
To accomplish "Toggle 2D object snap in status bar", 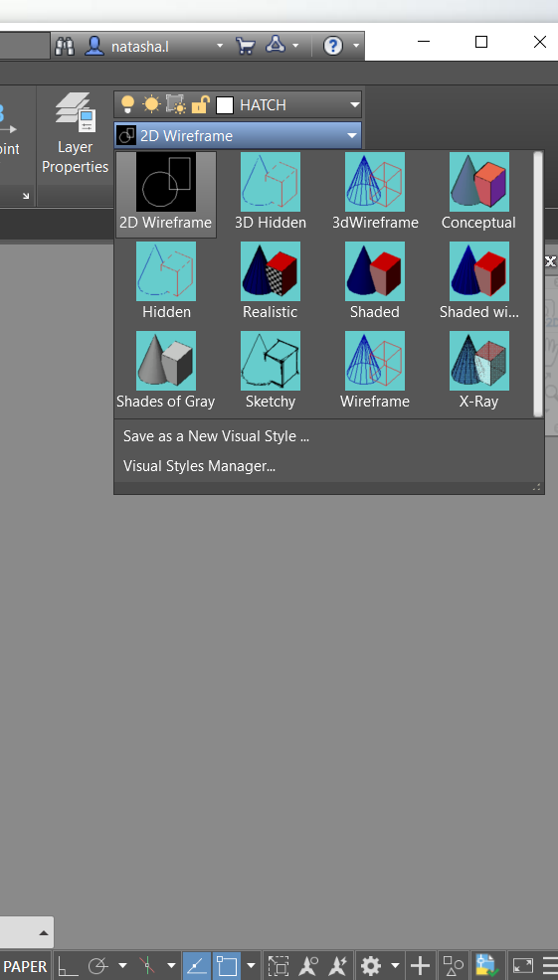I will click(x=227, y=966).
